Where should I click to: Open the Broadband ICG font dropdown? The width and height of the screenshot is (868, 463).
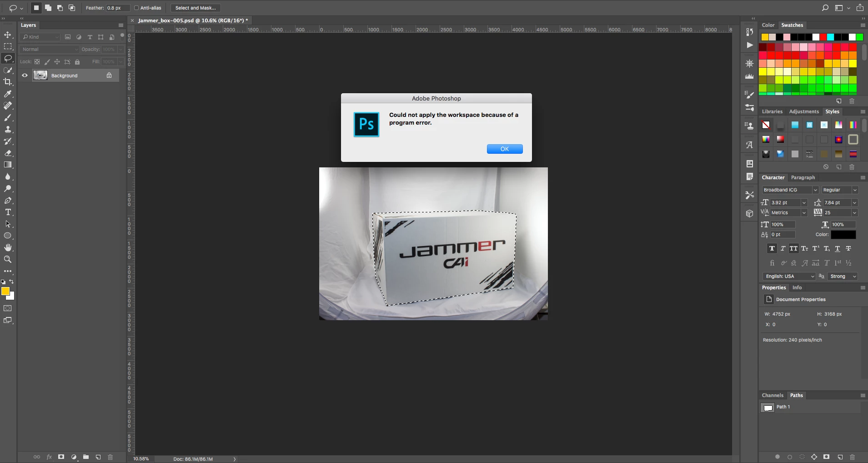tap(790, 190)
